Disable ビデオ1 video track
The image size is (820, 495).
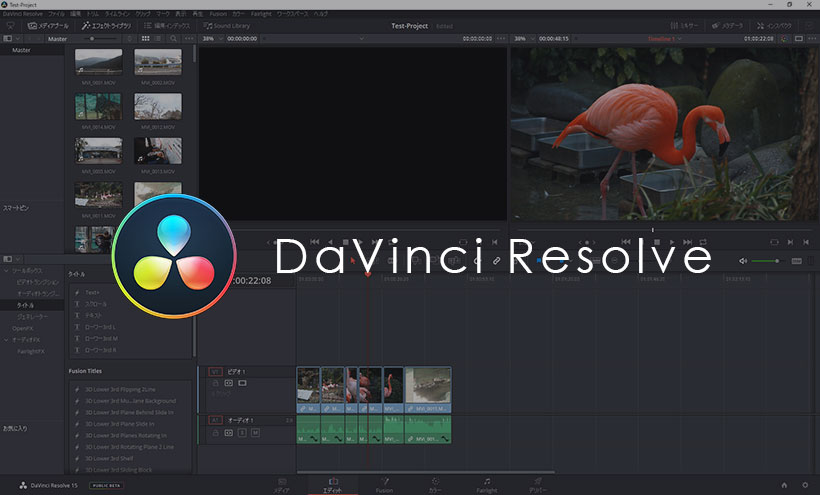[242, 383]
